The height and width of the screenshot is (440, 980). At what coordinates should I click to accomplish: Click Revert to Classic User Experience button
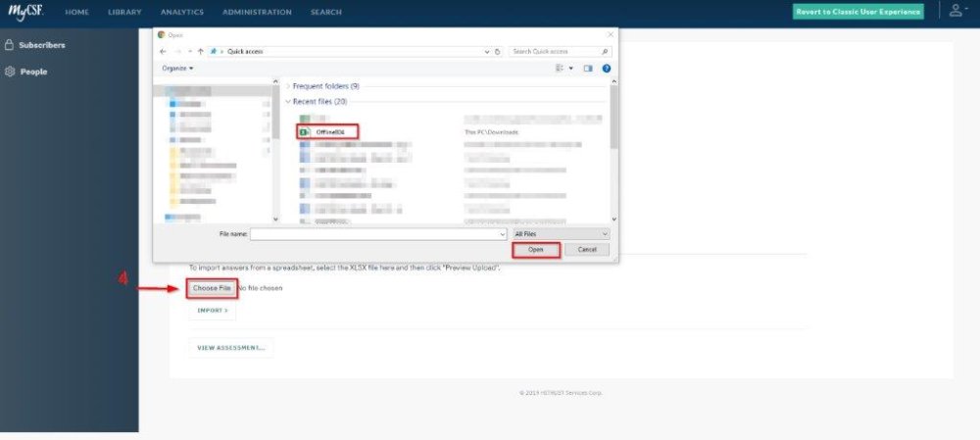(x=858, y=12)
